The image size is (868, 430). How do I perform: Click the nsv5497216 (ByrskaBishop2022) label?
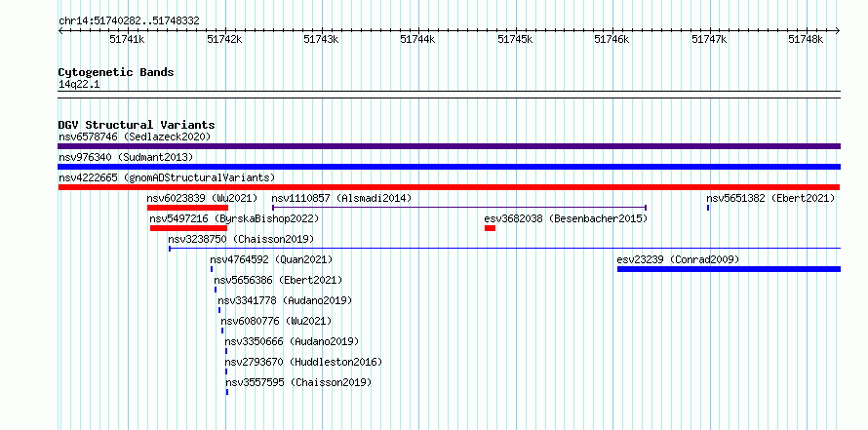(x=234, y=218)
